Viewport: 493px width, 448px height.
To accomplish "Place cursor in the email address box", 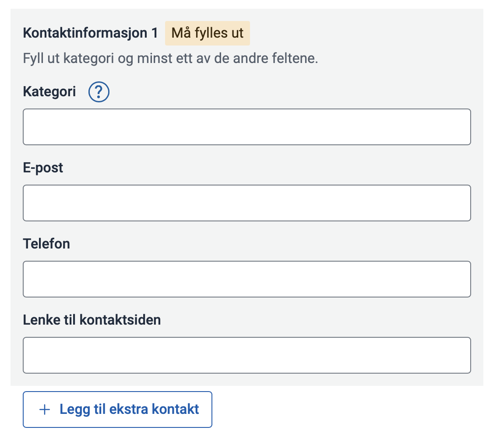I will coord(246,203).
